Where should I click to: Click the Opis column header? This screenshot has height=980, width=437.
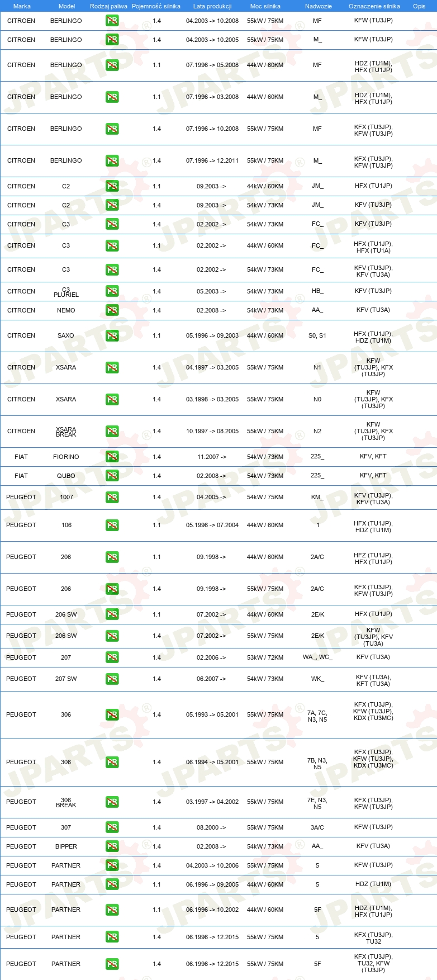419,6
